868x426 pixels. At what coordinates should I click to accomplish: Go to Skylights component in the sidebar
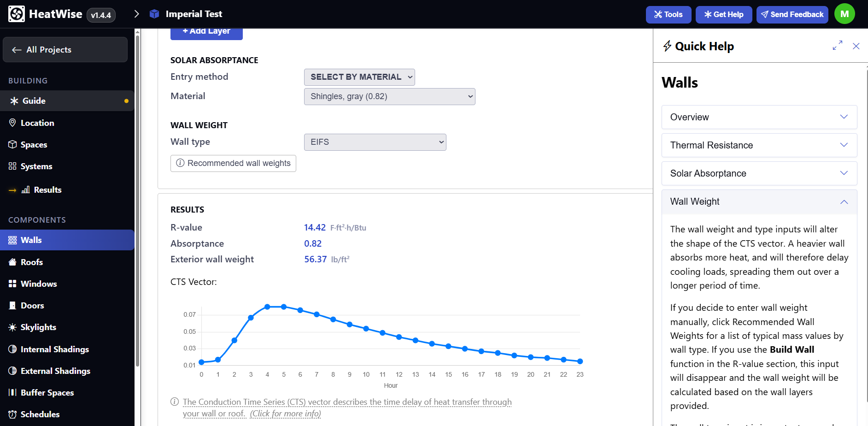[38, 327]
